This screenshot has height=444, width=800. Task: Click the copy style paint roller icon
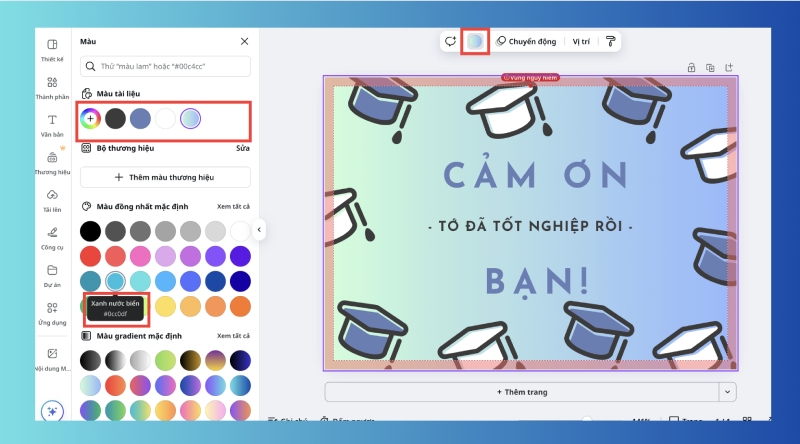pos(610,41)
